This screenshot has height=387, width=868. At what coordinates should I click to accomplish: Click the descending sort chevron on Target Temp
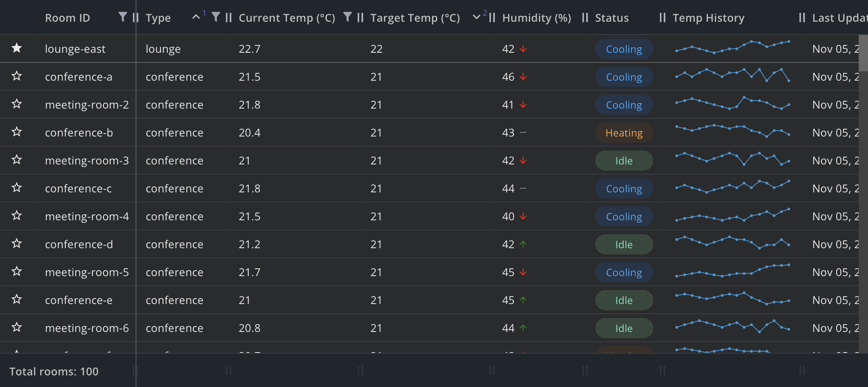tap(477, 17)
